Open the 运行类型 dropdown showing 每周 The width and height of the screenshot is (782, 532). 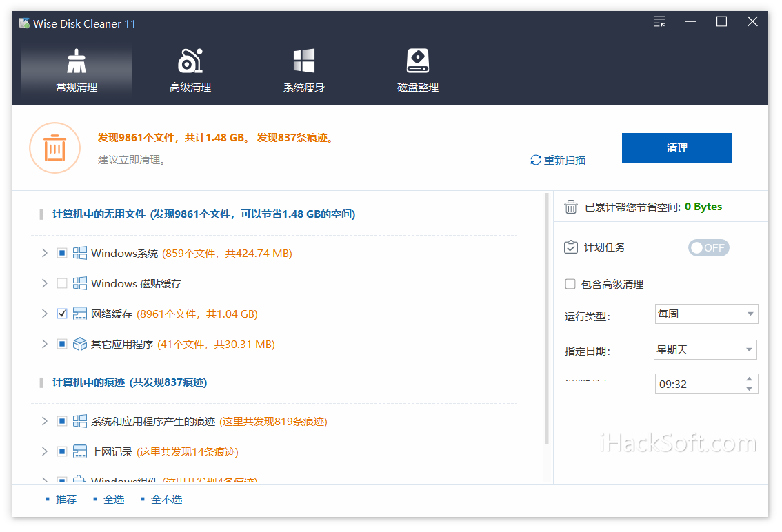point(706,314)
